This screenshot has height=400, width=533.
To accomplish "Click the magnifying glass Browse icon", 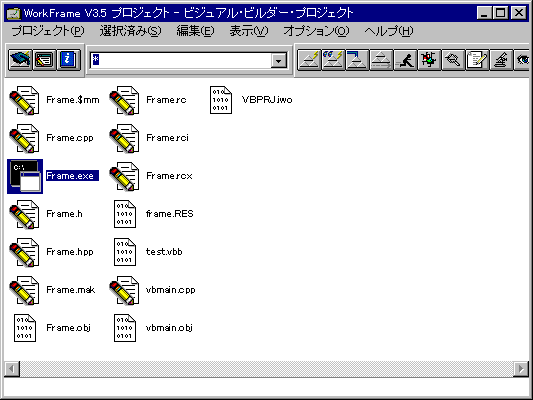I will (x=453, y=60).
